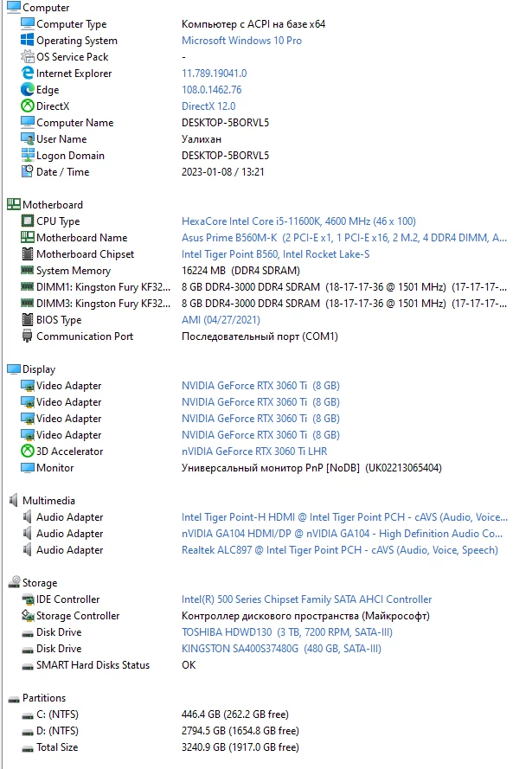Screen dimensions: 532x769
Task: Click the Logon Domain network icon
Action: [28, 156]
